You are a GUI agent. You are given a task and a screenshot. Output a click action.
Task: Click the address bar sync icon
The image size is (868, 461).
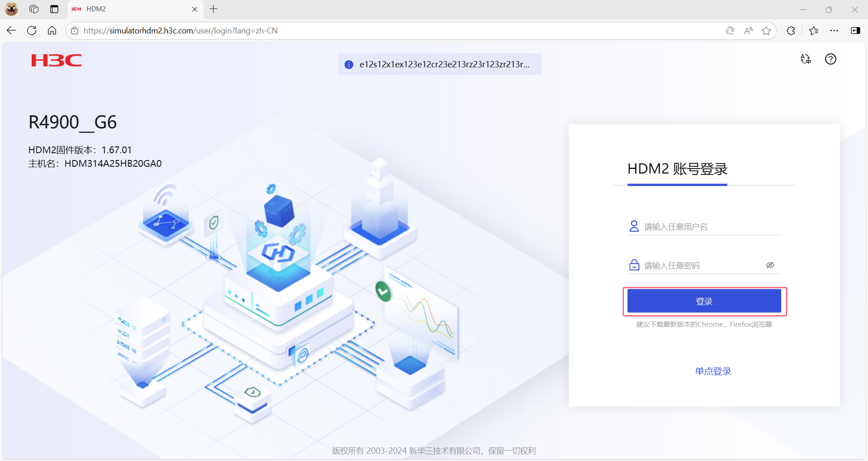tap(730, 31)
